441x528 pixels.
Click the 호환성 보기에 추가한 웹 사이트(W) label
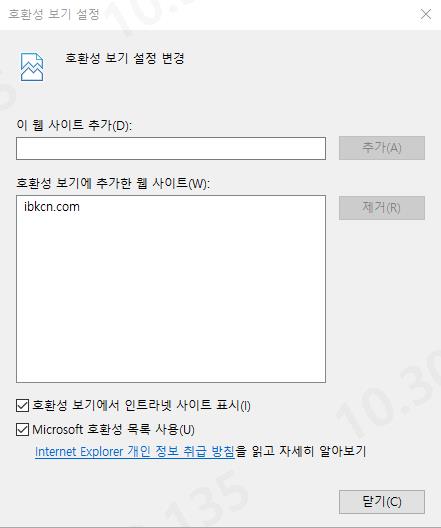(113, 183)
